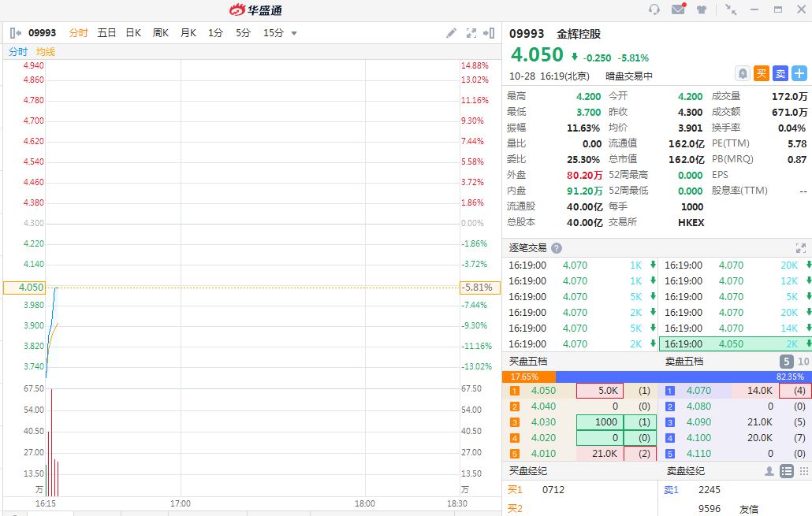Collapse the left panel arrow icon
Image resolution: width=812 pixels, height=516 pixels.
tap(15, 33)
